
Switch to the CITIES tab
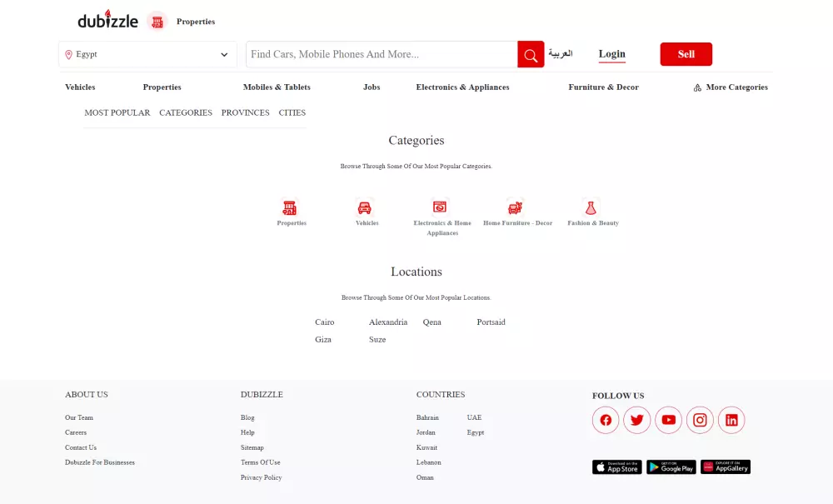(x=292, y=112)
